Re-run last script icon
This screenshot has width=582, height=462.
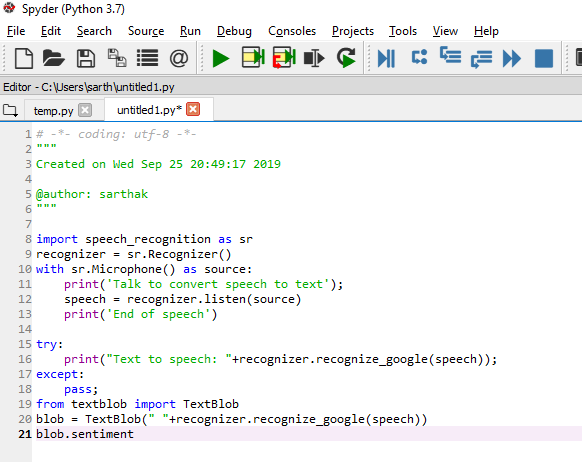point(346,58)
